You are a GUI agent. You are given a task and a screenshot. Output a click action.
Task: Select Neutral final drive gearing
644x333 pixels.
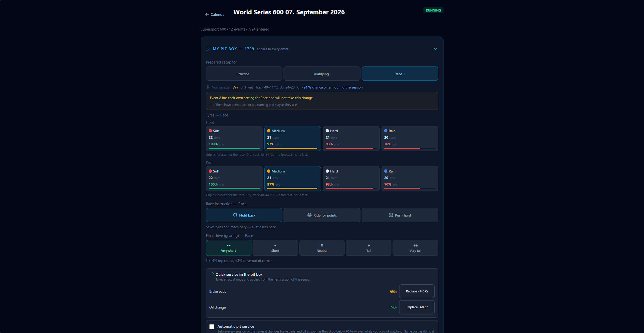click(322, 248)
